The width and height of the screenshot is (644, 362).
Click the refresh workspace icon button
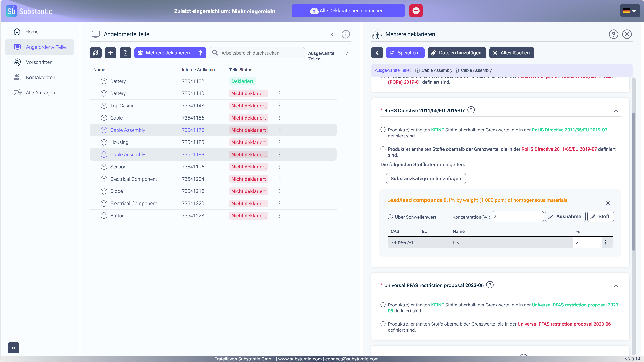tap(96, 53)
